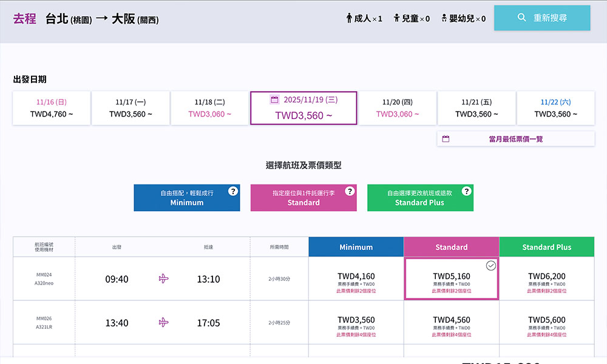Click the magnifier icon in the 重新搜尋 button
Image resolution: width=607 pixels, height=364 pixels.
tap(521, 18)
